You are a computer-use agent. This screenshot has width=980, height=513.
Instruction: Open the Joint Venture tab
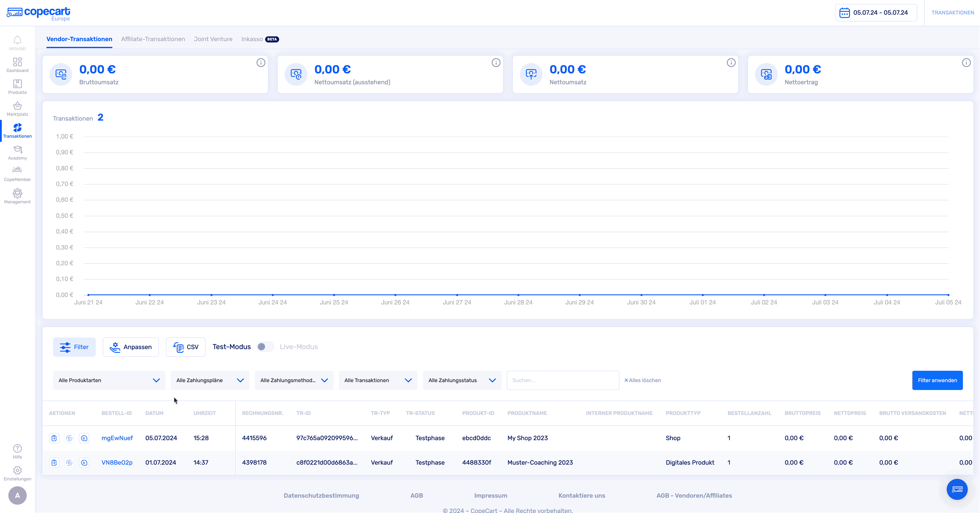[213, 39]
